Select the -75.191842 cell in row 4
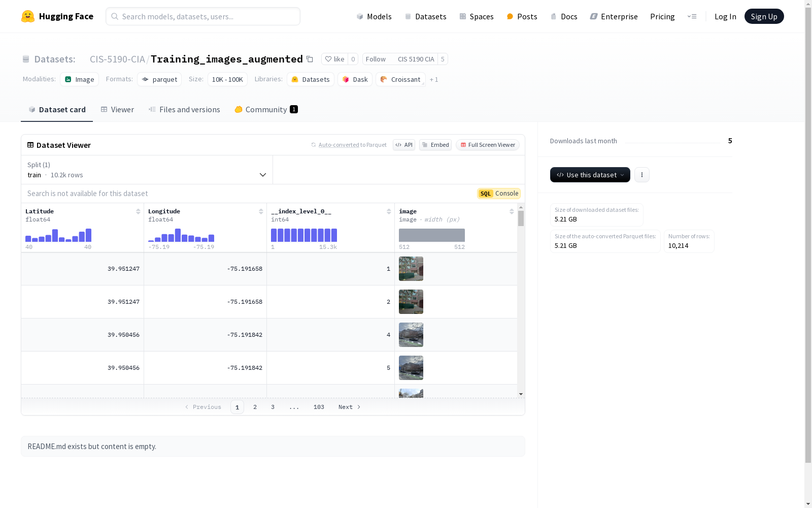The width and height of the screenshot is (812, 508). coord(206,335)
